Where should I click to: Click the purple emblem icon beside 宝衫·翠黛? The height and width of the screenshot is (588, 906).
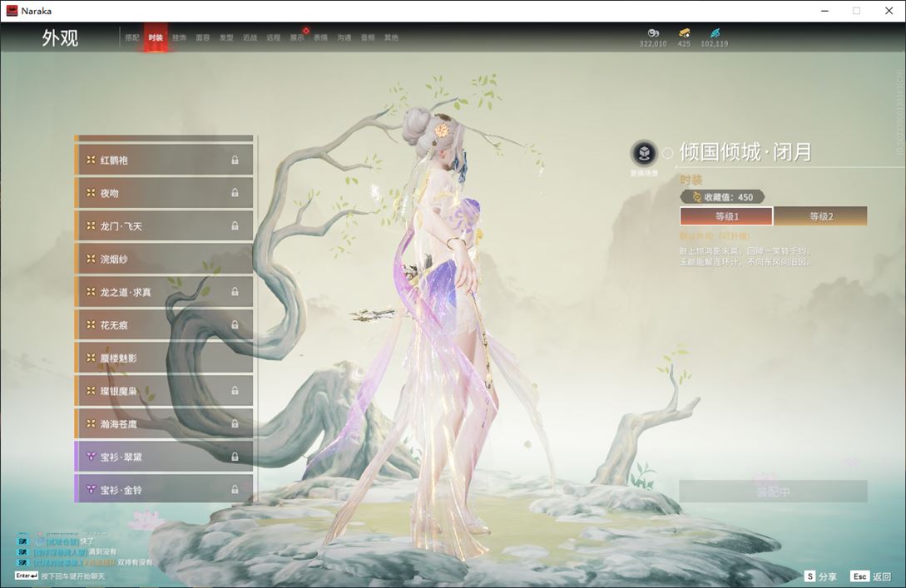[x=91, y=457]
